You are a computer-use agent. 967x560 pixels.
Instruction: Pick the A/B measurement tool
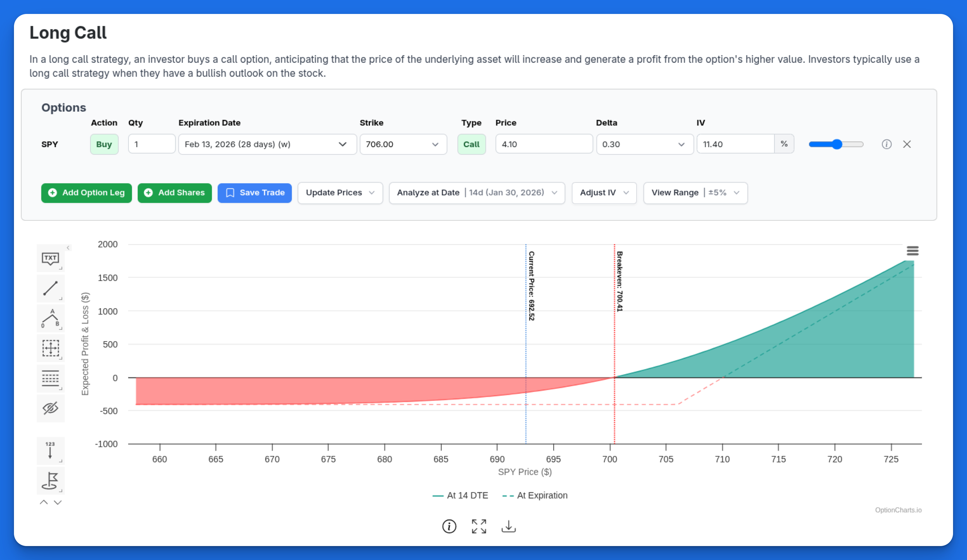50,318
